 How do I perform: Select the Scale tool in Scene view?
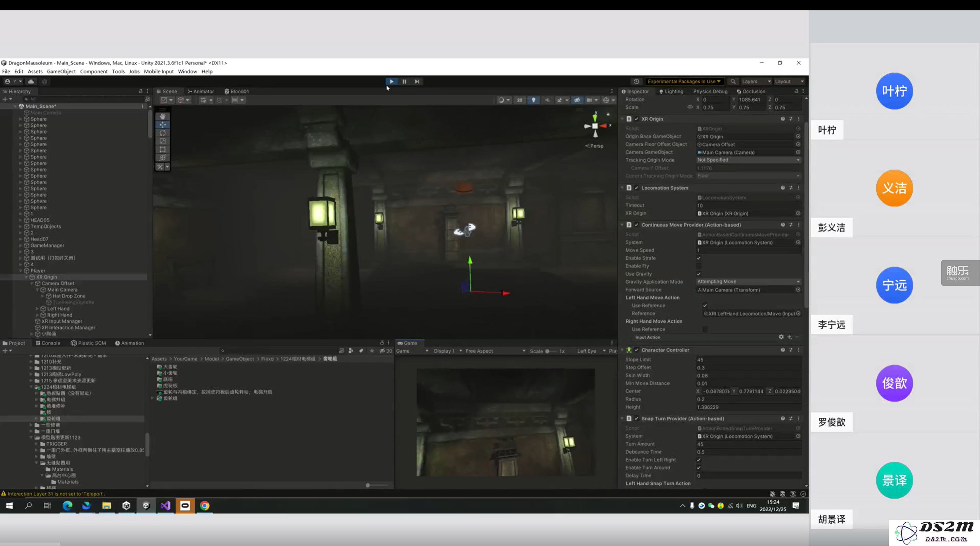(163, 141)
